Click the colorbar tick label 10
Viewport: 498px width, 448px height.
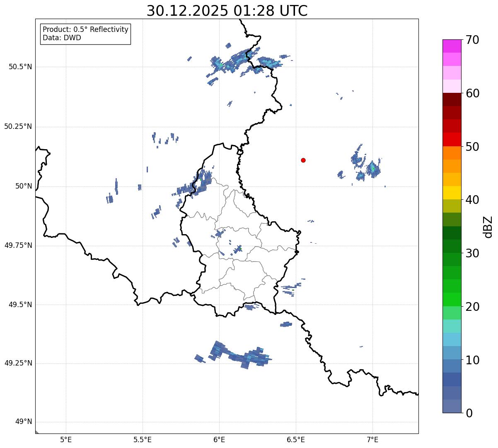point(472,360)
